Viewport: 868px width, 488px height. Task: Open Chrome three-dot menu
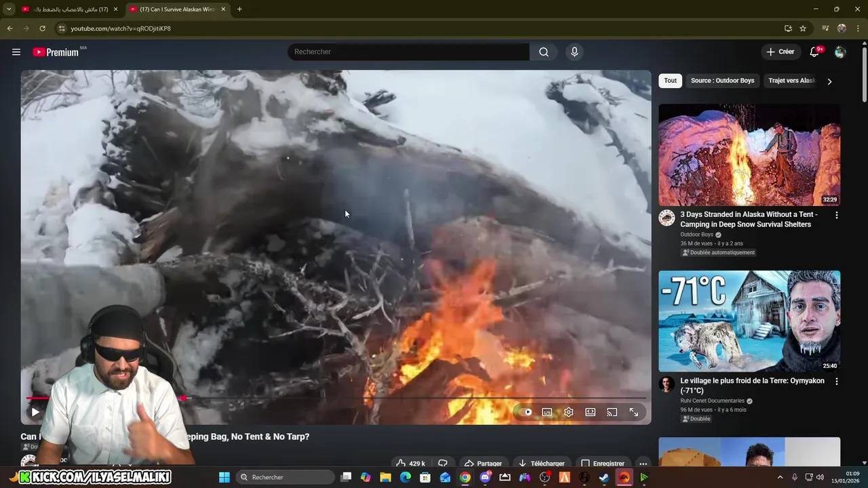(x=858, y=28)
